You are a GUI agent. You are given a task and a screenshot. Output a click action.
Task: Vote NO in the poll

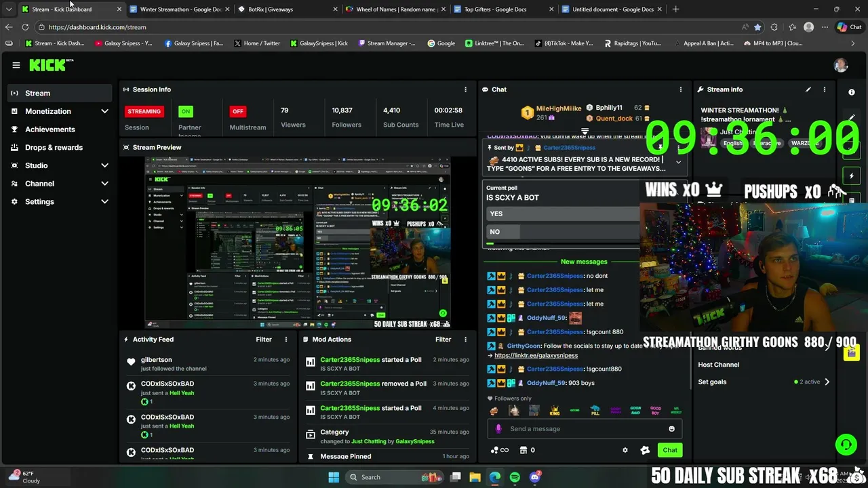point(563,232)
